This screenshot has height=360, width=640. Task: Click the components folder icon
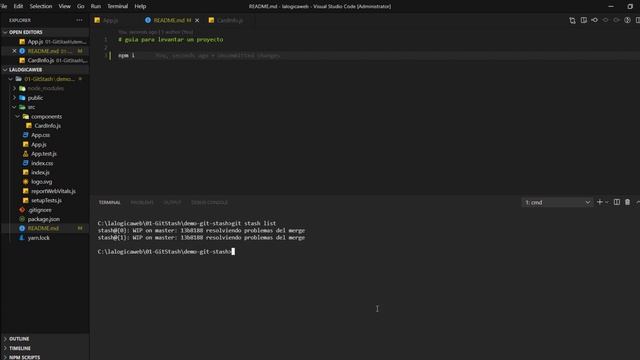point(26,117)
